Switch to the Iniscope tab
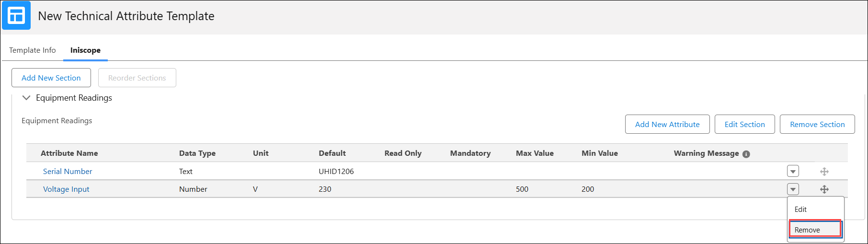The width and height of the screenshot is (868, 244). point(85,50)
